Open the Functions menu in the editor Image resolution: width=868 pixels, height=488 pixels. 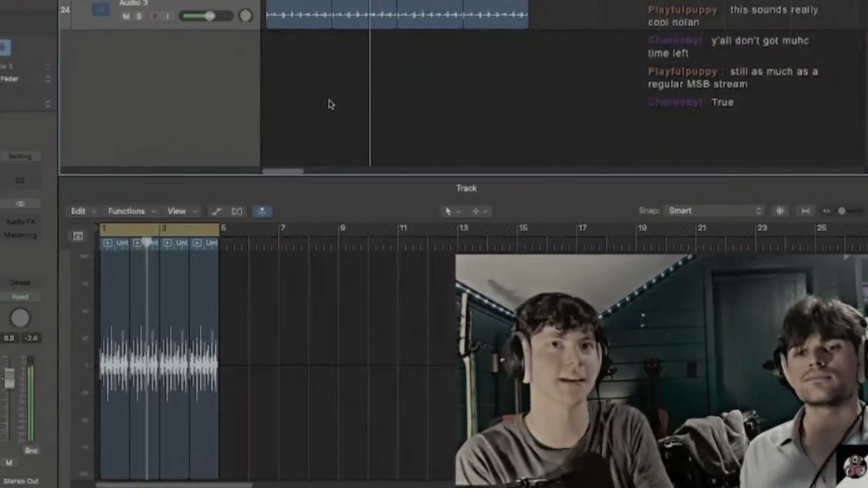pyautogui.click(x=132, y=211)
